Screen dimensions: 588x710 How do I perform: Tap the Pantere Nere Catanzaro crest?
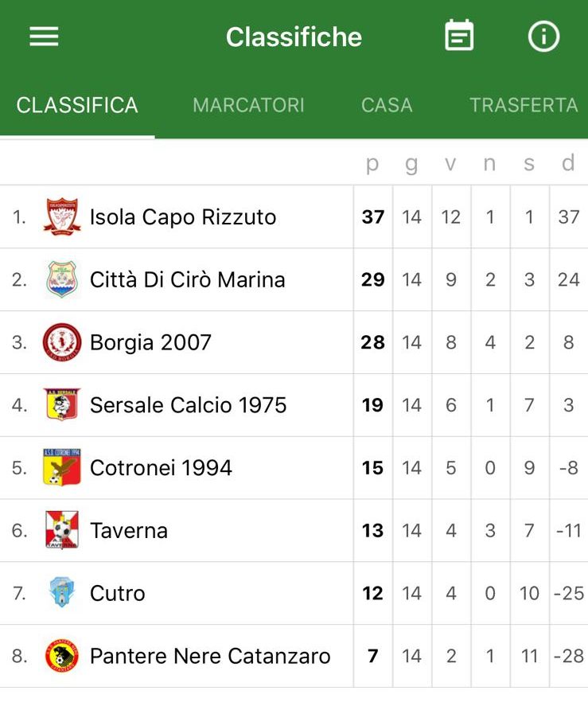(62, 656)
